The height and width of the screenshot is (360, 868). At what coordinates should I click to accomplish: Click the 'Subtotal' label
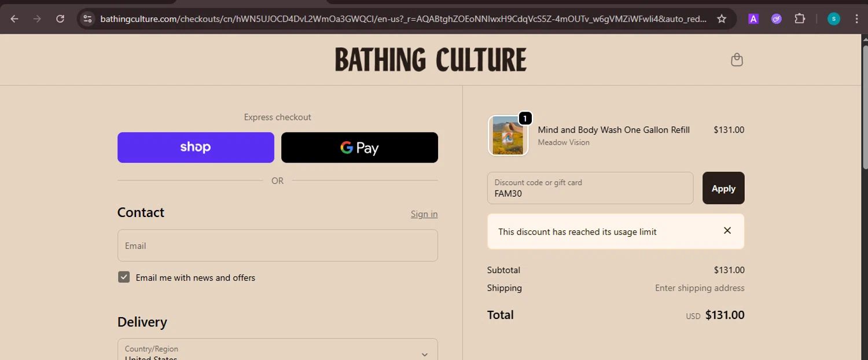(x=503, y=270)
